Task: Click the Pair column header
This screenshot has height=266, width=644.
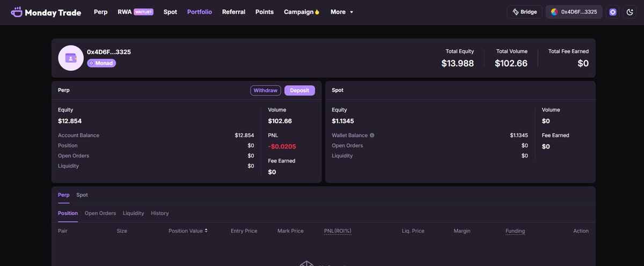Action: point(63,231)
